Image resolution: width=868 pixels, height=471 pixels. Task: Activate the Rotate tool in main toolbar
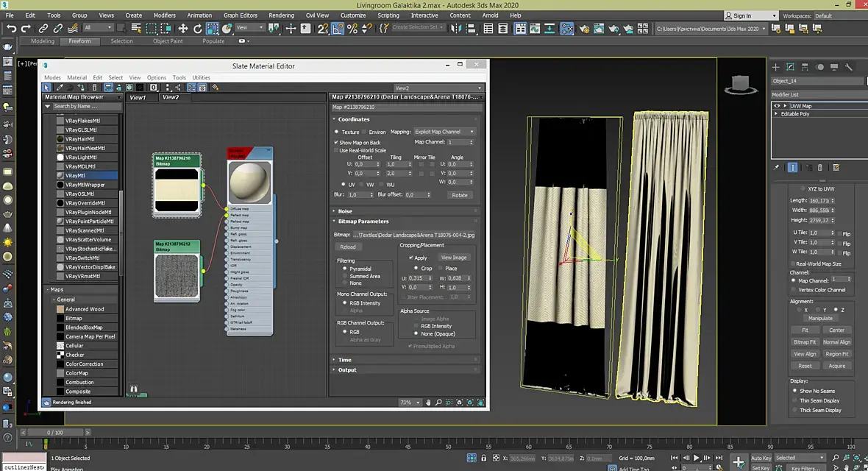pos(198,28)
